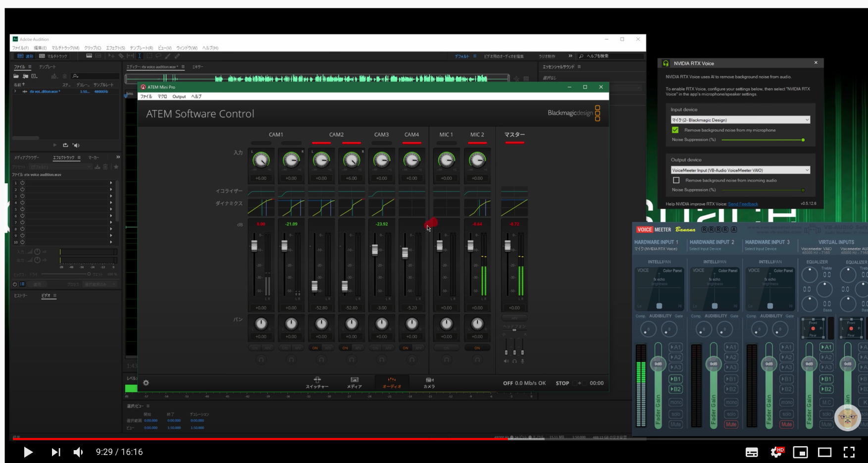Viewport: 868px width, 463px height.
Task: Open the Output menu in ATEM Mini Pro
Action: 179,97
